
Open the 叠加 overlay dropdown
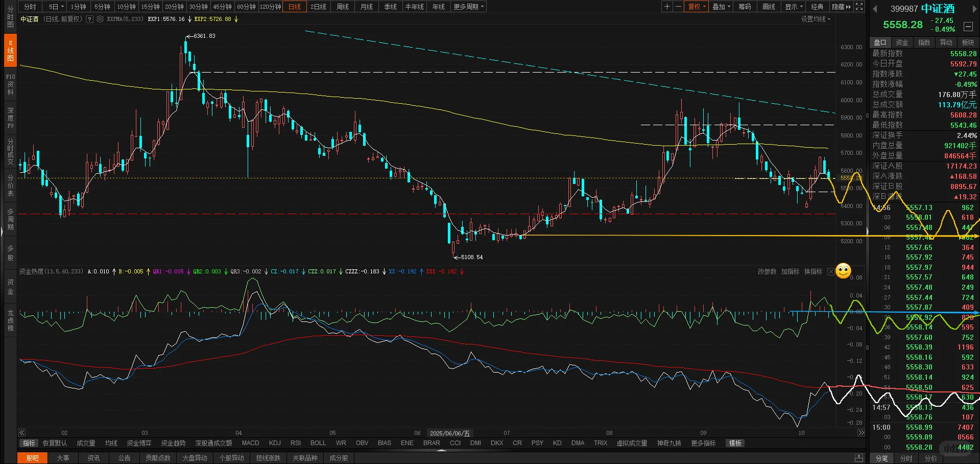(721, 7)
